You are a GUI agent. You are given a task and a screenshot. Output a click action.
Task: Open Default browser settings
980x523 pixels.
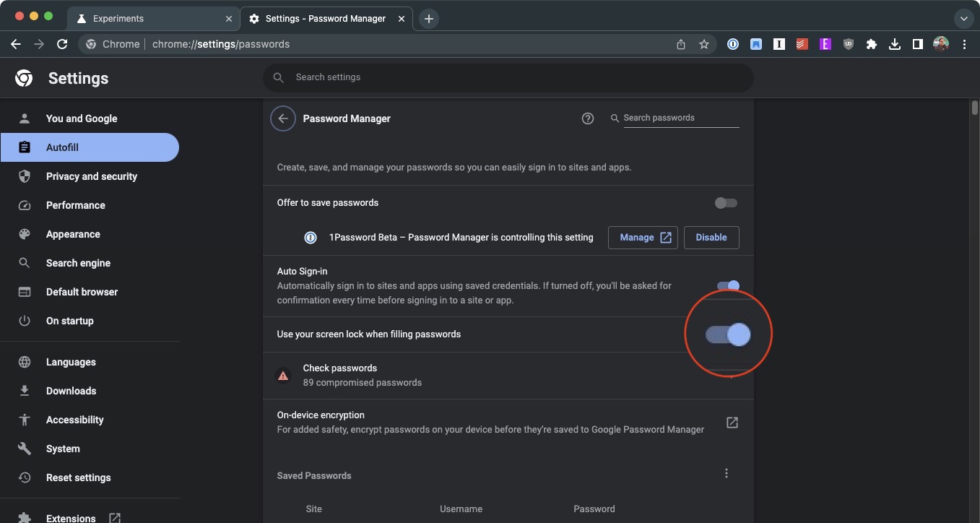[x=82, y=292]
